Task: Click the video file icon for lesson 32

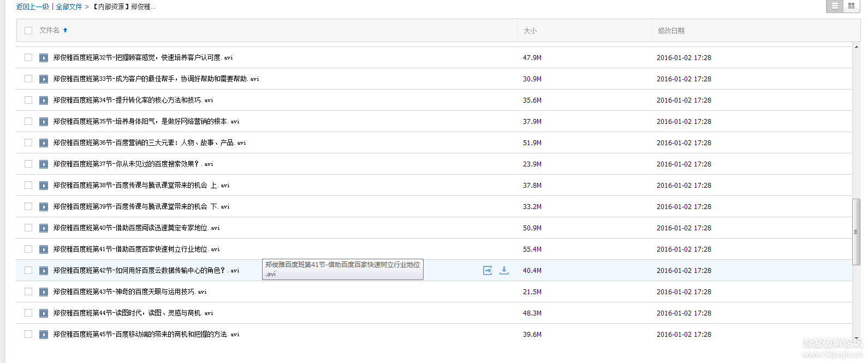Action: pos(44,58)
